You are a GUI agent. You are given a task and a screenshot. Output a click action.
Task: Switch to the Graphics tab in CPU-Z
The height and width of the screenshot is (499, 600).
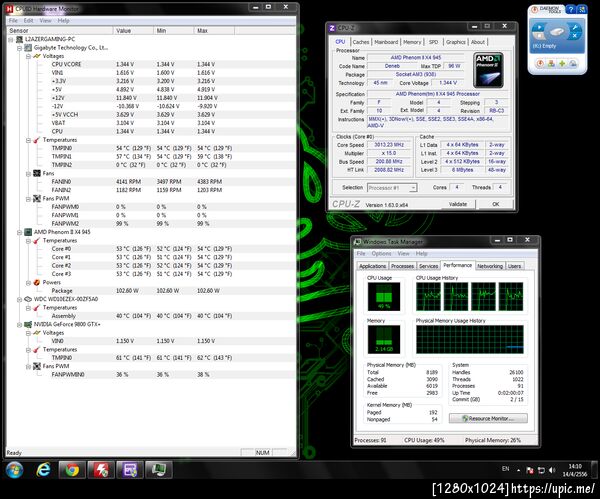(x=455, y=42)
